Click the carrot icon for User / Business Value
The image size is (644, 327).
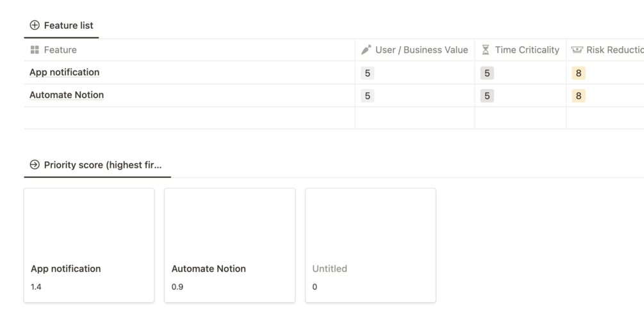[366, 50]
